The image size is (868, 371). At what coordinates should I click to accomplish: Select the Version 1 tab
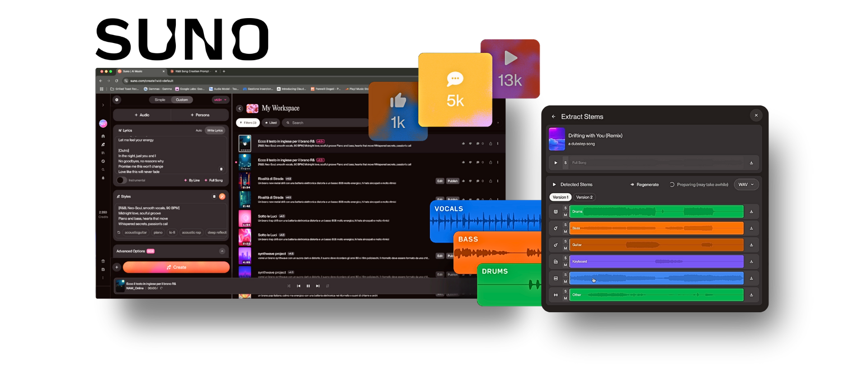click(561, 197)
